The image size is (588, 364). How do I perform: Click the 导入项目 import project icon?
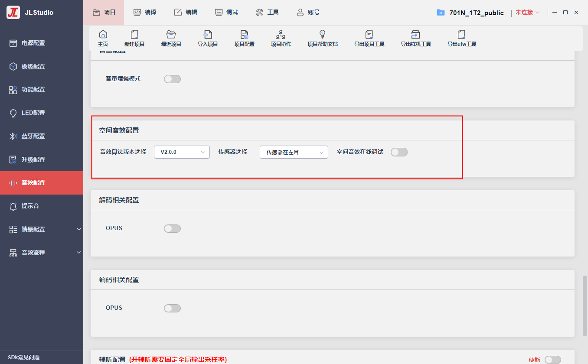[208, 35]
